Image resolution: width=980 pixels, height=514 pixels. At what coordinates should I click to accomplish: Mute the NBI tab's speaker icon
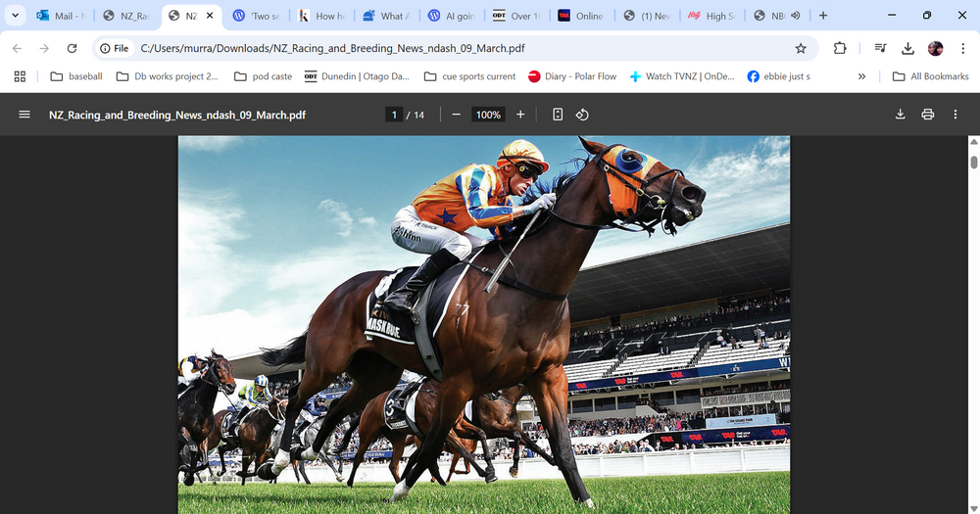(795, 16)
